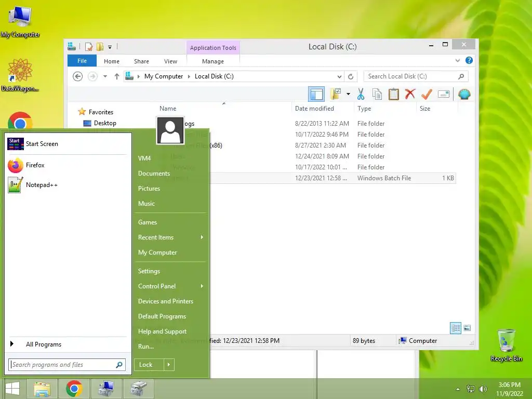Switch to Details view icon
Viewport: 532px width, 399px height.
click(x=455, y=328)
